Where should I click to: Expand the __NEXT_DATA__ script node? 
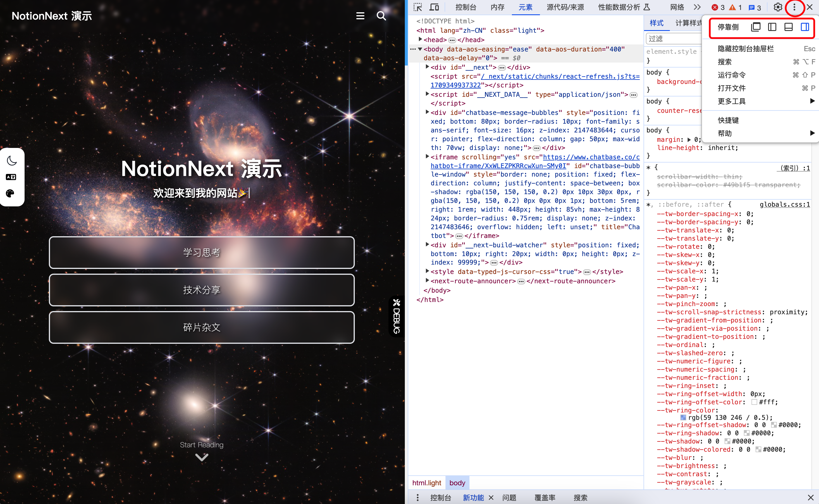(x=427, y=94)
